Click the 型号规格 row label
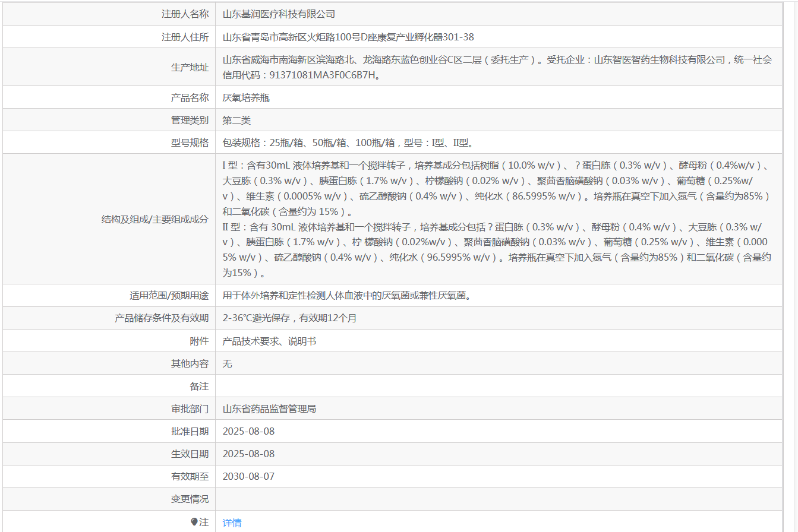The image size is (798, 532). coord(190,142)
